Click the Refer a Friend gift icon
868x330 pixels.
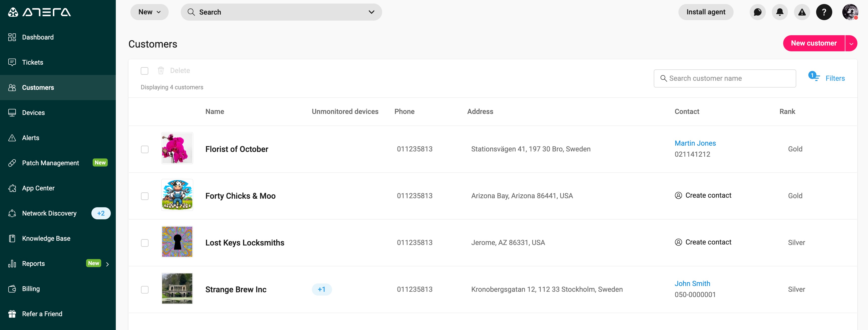coord(12,314)
